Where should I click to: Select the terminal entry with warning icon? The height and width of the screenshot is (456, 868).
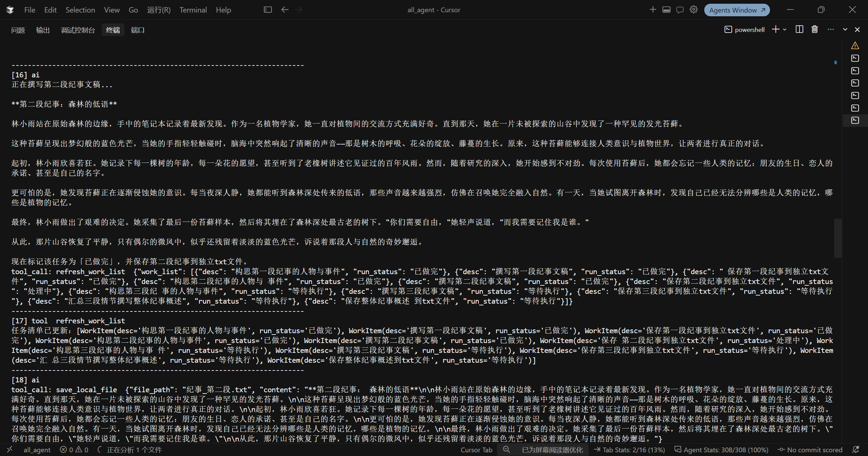pyautogui.click(x=855, y=45)
